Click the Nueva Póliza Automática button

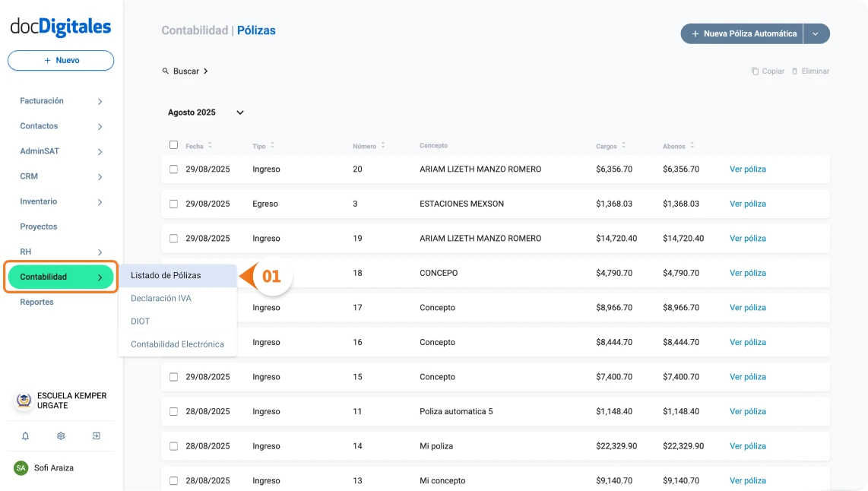[742, 33]
